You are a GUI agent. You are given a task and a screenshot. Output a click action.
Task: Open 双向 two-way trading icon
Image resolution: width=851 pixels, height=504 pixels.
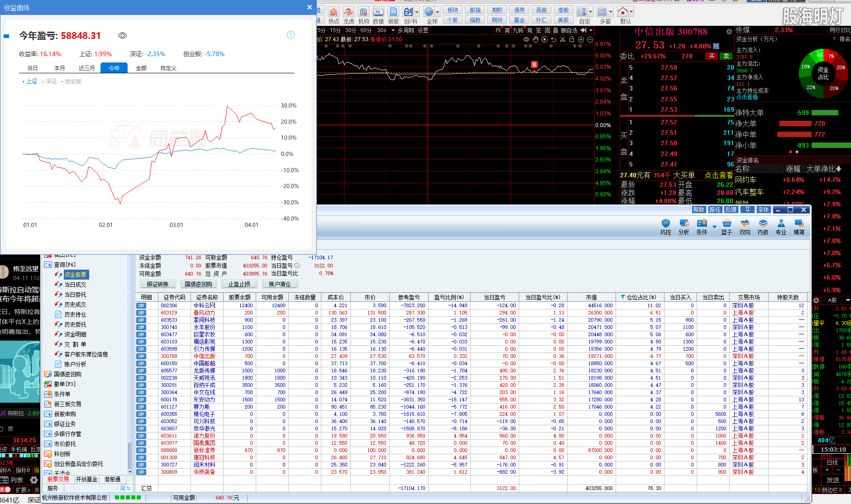pyautogui.click(x=745, y=227)
